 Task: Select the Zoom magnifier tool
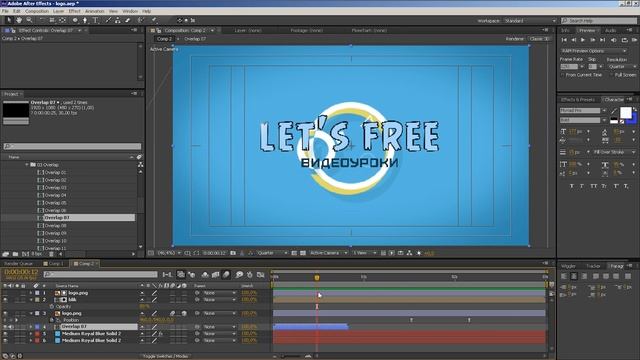(x=29, y=20)
